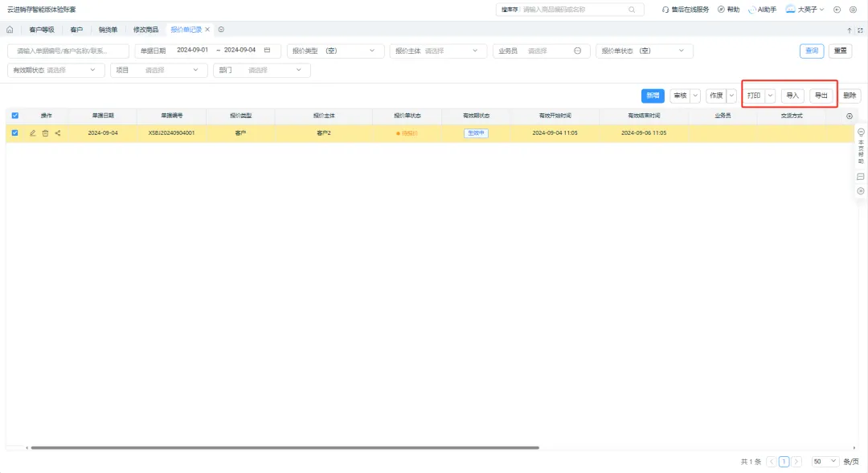Open the 作废 button's dropdown arrow

click(731, 96)
